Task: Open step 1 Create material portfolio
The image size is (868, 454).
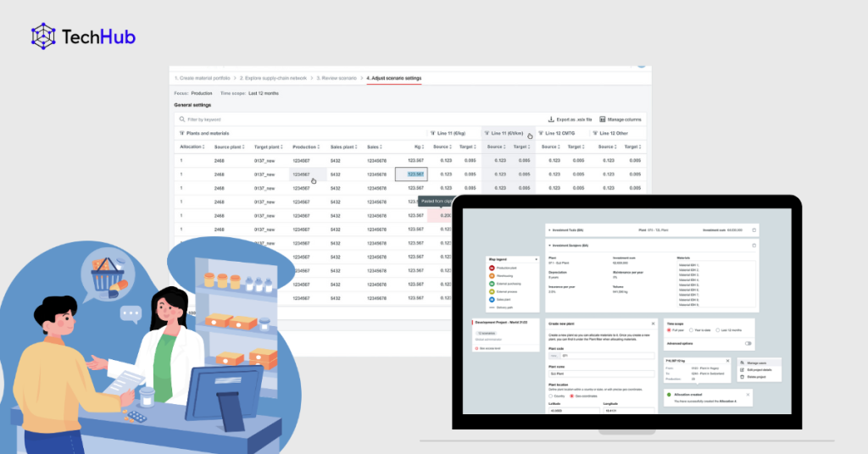Action: coord(202,79)
